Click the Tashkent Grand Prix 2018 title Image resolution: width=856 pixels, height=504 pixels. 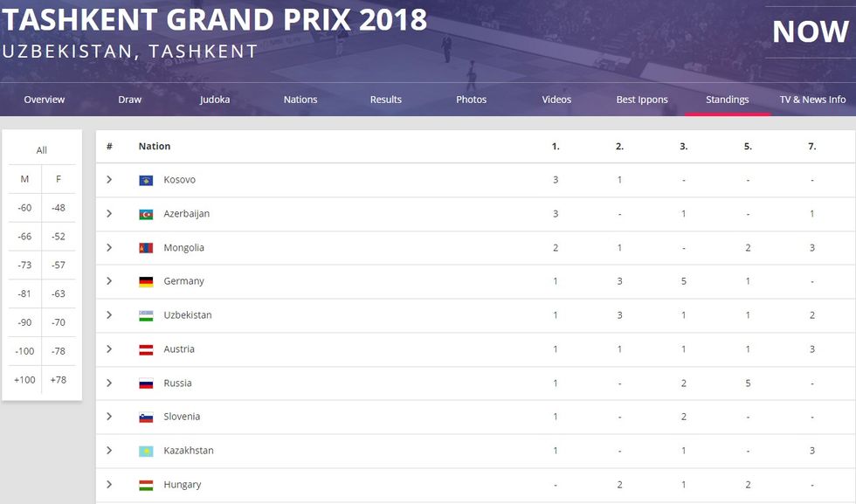215,19
